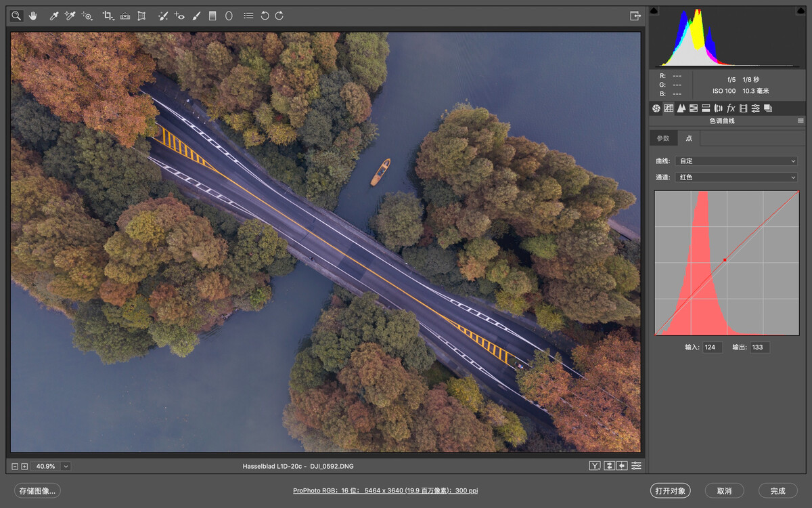Click the 完成 button

coord(777,490)
